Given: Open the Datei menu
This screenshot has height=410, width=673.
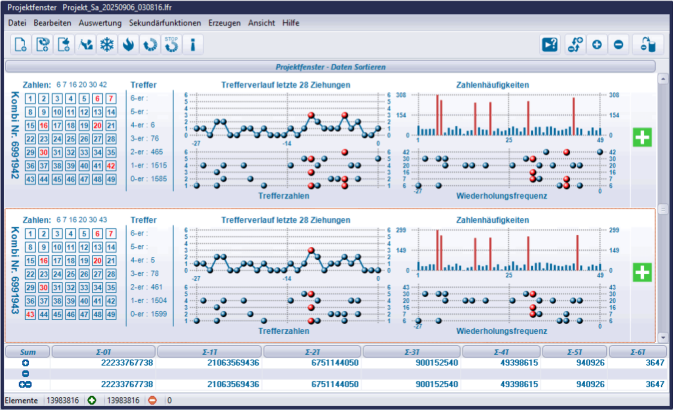Looking at the screenshot, I should pyautogui.click(x=17, y=23).
